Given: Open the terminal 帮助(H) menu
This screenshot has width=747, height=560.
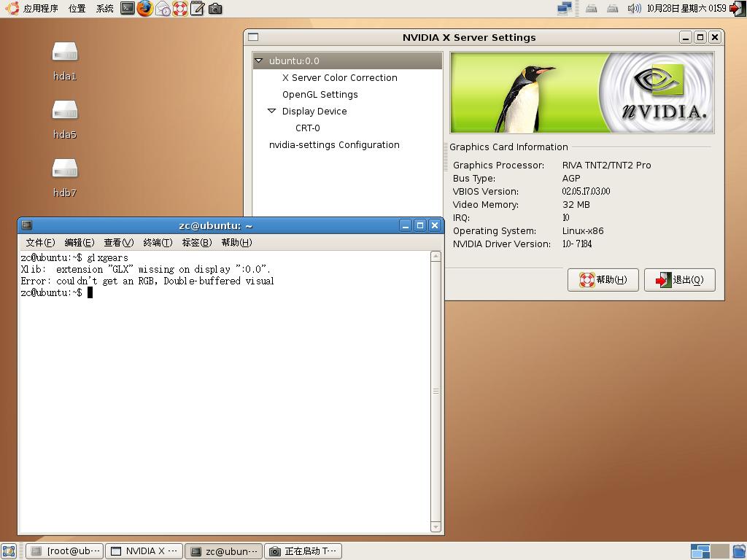Looking at the screenshot, I should pyautogui.click(x=237, y=242).
